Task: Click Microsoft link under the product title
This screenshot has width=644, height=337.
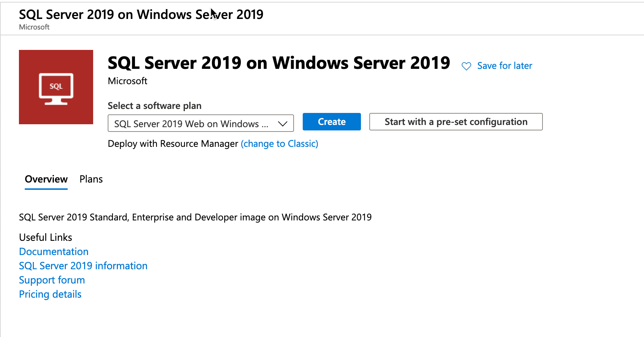Action: coord(127,81)
